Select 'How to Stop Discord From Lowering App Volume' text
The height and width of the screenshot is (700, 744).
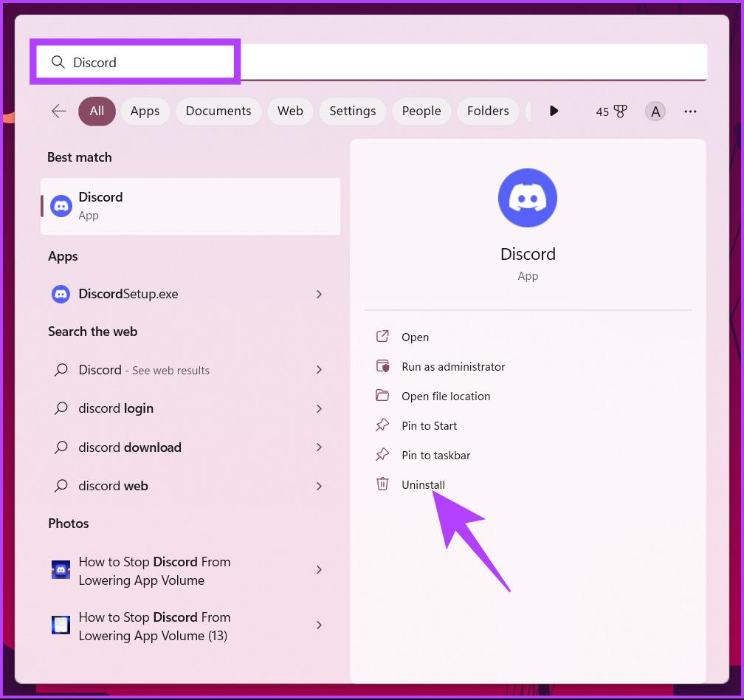[x=154, y=571]
